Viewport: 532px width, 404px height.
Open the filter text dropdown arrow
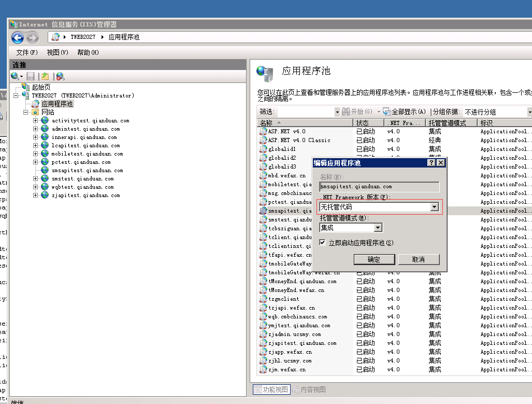pyautogui.click(x=337, y=112)
